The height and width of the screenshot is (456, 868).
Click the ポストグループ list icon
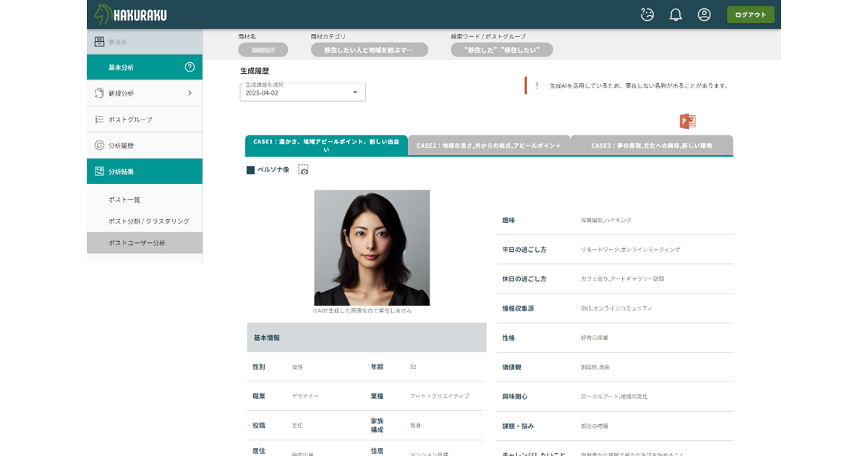tap(99, 119)
